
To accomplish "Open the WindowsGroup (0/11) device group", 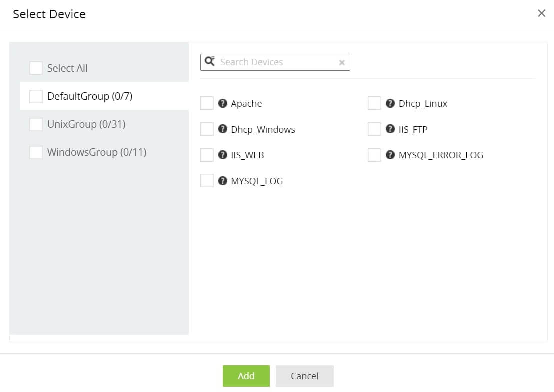I will (97, 152).
